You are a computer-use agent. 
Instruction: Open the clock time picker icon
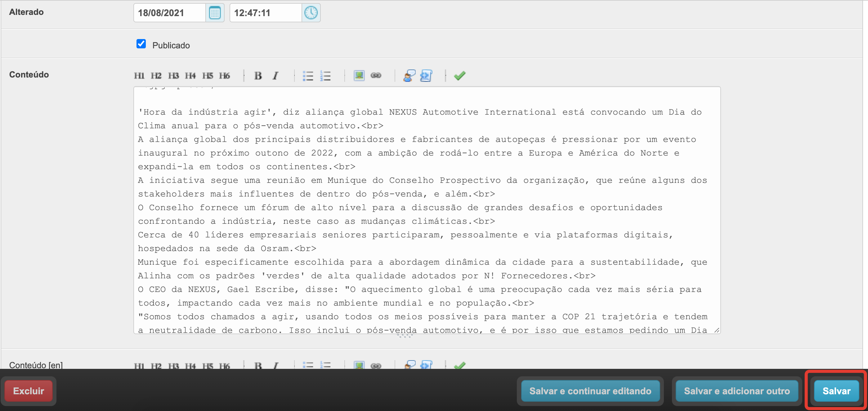pos(311,13)
